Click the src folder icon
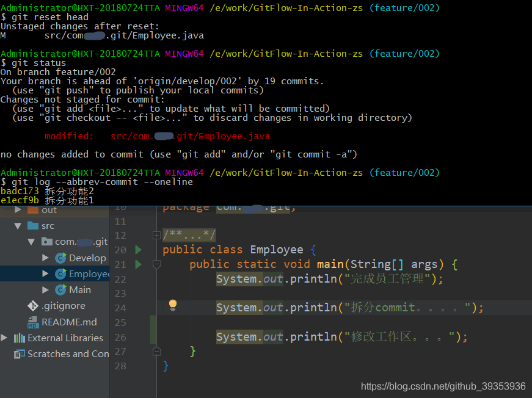The image size is (532, 398). click(32, 225)
